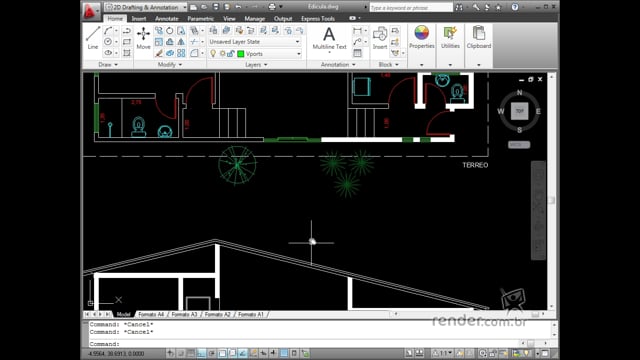The width and height of the screenshot is (640, 360).
Task: Click the search binoculars icon
Action: point(459,7)
